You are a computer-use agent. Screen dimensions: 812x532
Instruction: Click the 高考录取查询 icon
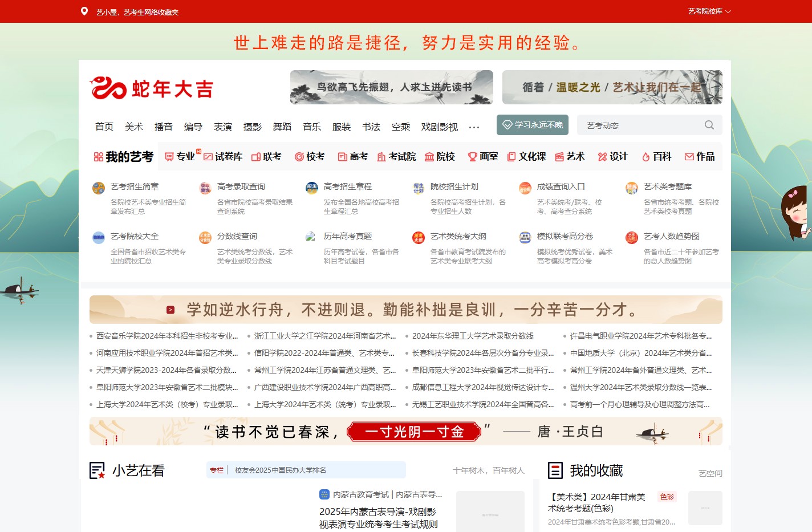[x=205, y=188]
